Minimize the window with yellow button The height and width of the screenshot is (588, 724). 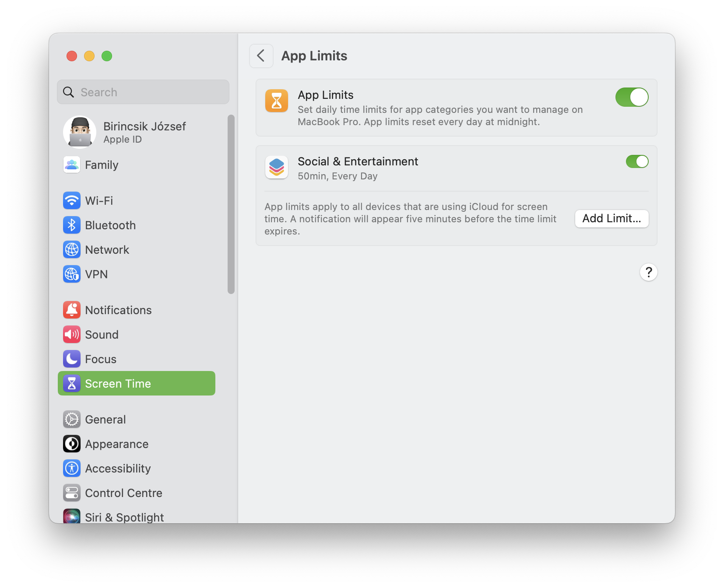click(x=89, y=56)
